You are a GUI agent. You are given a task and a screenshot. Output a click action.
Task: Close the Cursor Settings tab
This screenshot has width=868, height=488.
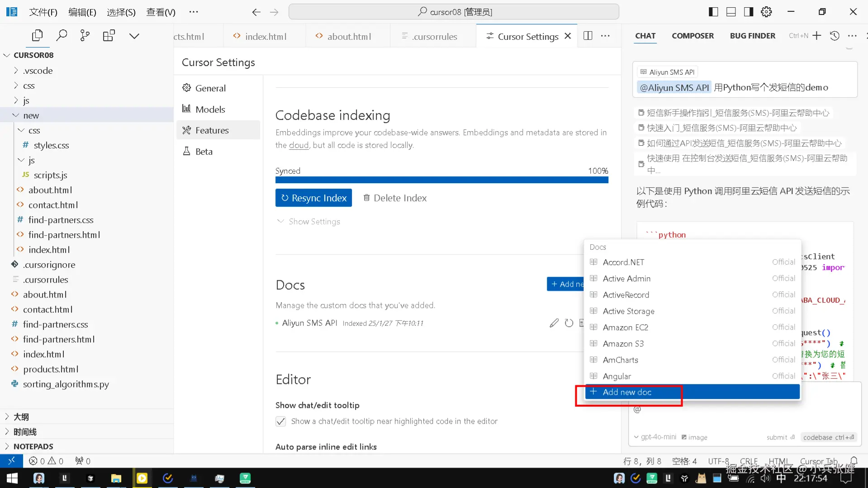568,36
